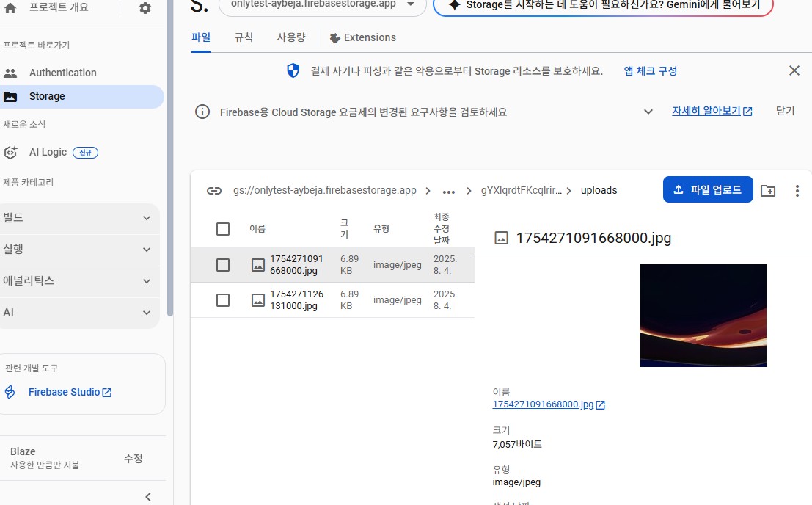Create new folder with folder-plus icon
The height and width of the screenshot is (505, 812).
tap(768, 191)
